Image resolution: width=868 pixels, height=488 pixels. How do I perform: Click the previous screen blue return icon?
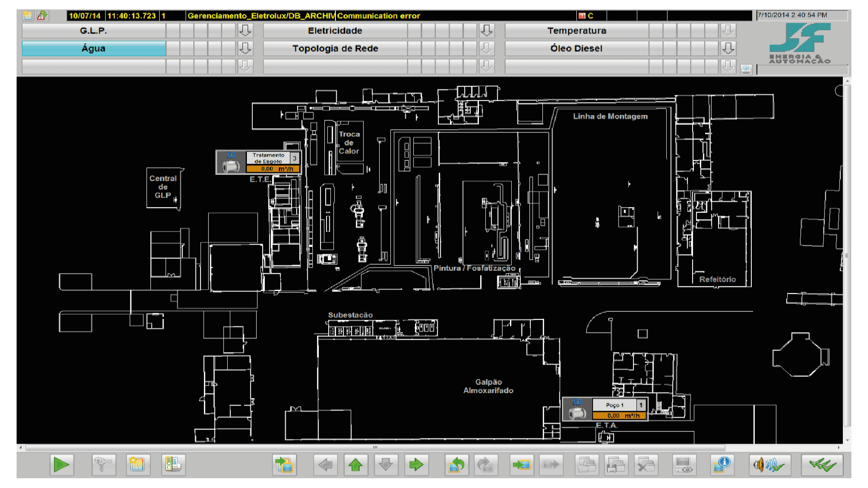pyautogui.click(x=456, y=465)
